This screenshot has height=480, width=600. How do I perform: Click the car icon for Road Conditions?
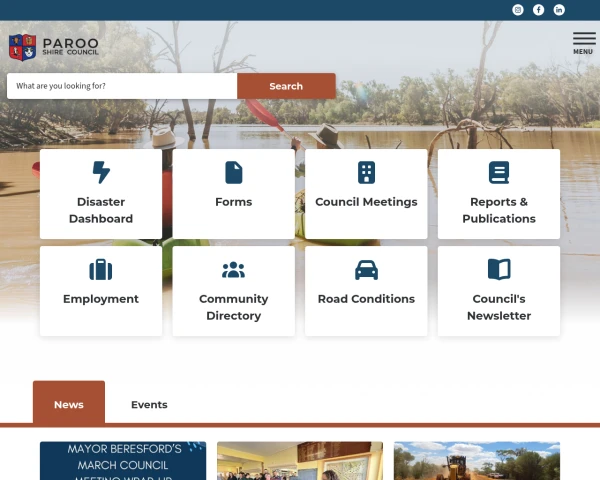click(366, 270)
